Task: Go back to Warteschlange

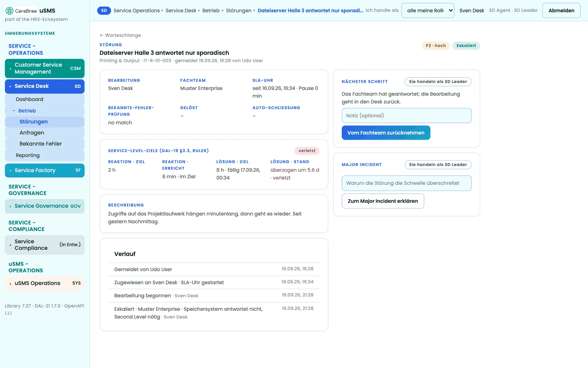Action: click(120, 35)
